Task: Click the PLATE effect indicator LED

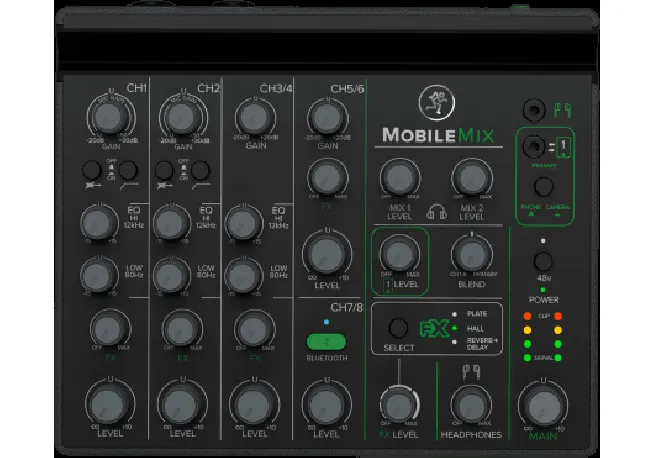Action: pyautogui.click(x=454, y=314)
